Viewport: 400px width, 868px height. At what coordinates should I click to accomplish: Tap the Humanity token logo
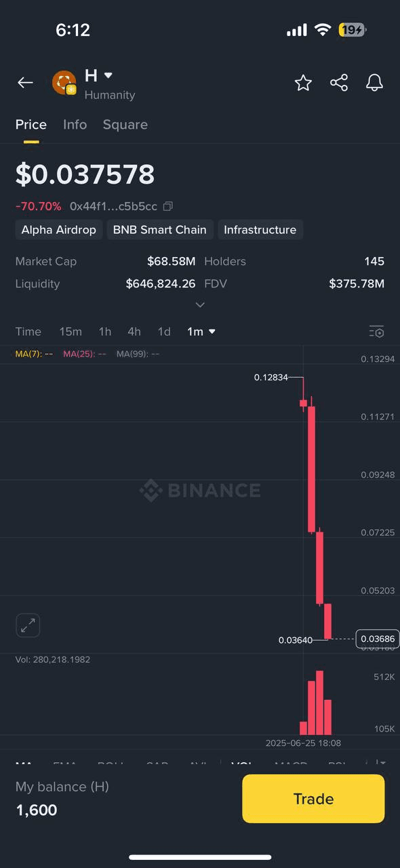coord(64,83)
